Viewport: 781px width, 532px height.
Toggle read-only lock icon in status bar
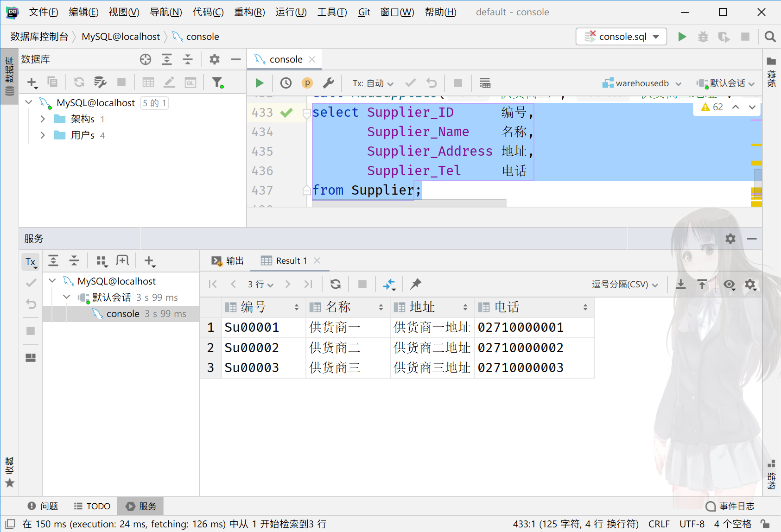765,524
